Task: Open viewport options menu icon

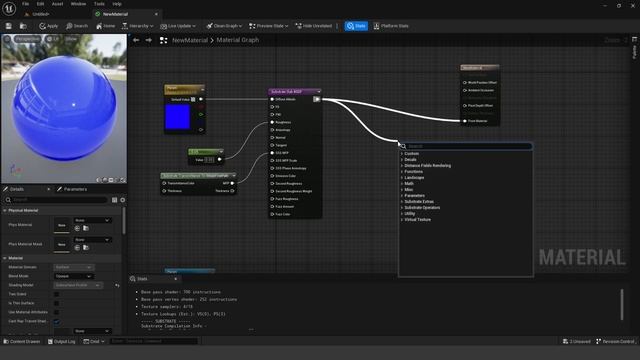Action: (x=7, y=39)
